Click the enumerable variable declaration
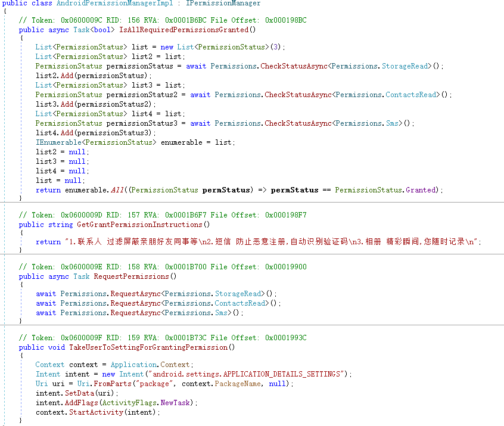504x426 pixels. point(182,142)
